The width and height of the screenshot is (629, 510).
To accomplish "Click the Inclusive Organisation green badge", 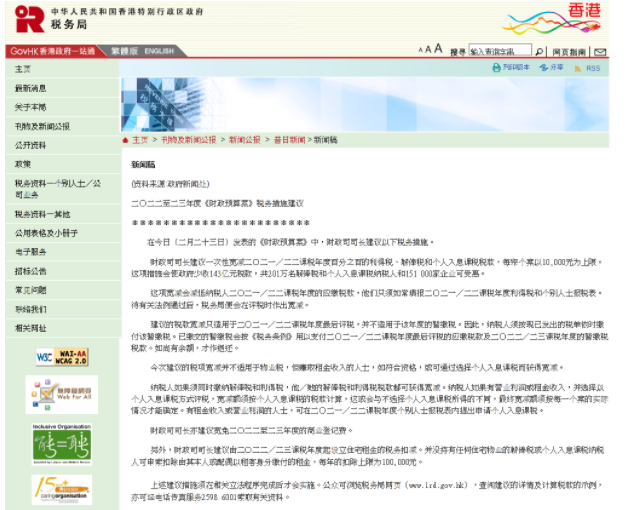I will [x=62, y=444].
